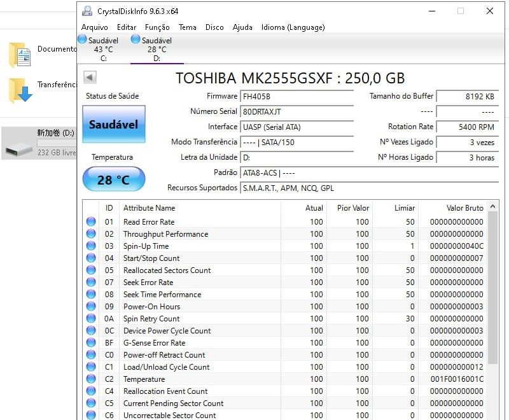Screen dimensions: 509x420
Task: Click Load/Unload Cycle Count attribute name
Action: [x=167, y=367]
